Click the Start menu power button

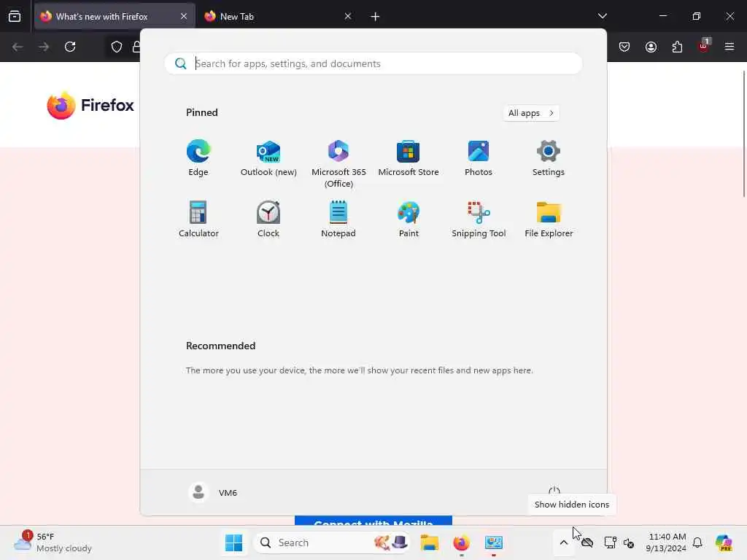point(554,491)
